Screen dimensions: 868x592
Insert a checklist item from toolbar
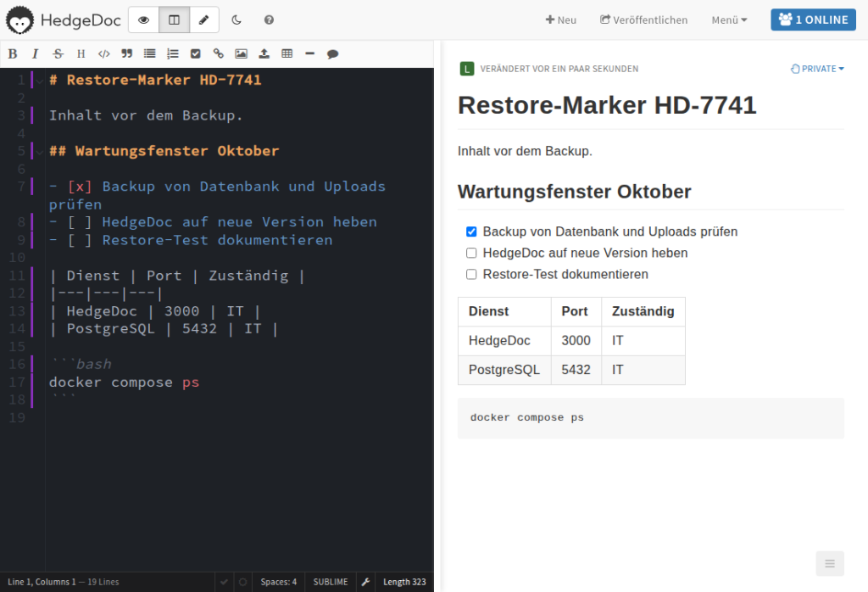pos(196,53)
